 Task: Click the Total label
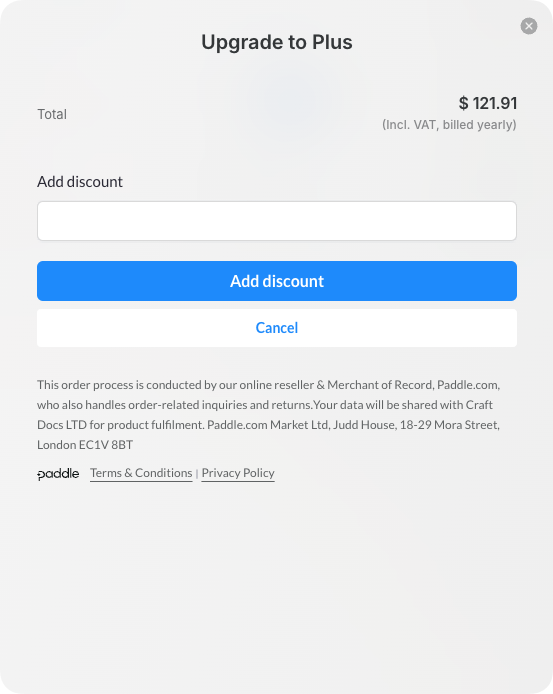52,114
